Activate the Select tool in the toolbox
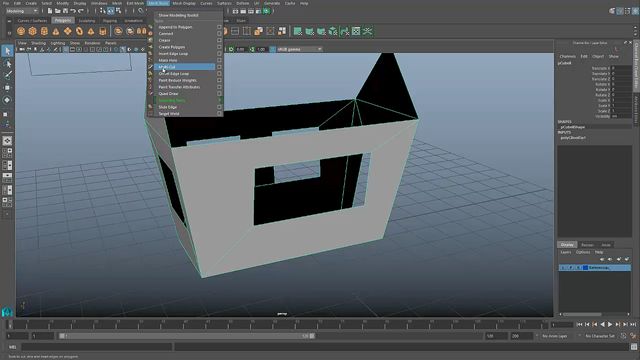Image resolution: width=640 pixels, height=360 pixels. pyautogui.click(x=7, y=51)
